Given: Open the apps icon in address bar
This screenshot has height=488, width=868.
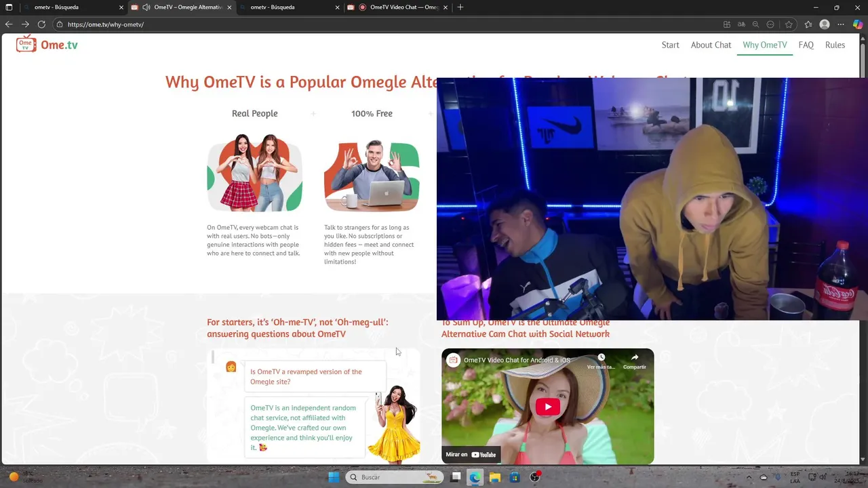Looking at the screenshot, I should pos(726,24).
